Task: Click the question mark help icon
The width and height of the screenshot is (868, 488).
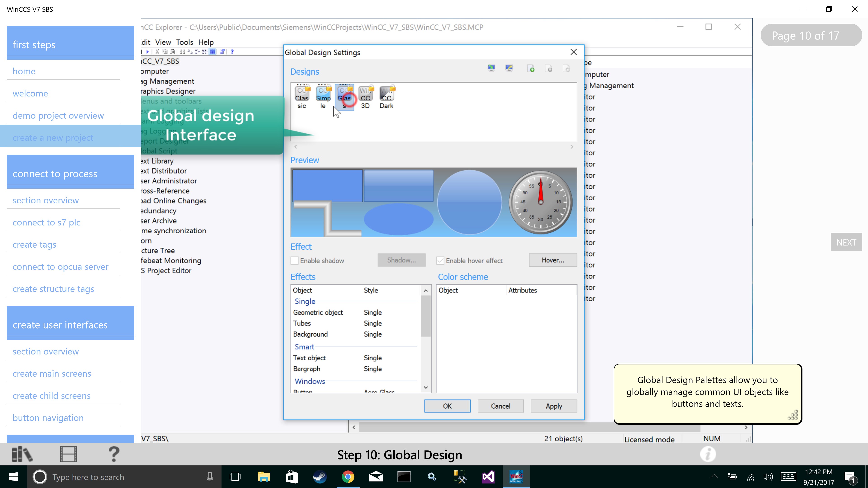Action: click(x=114, y=454)
